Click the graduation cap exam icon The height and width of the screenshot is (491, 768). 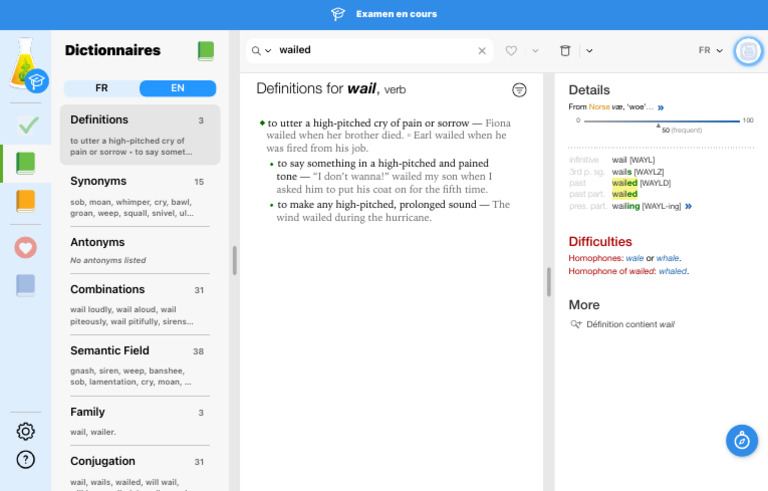(338, 14)
